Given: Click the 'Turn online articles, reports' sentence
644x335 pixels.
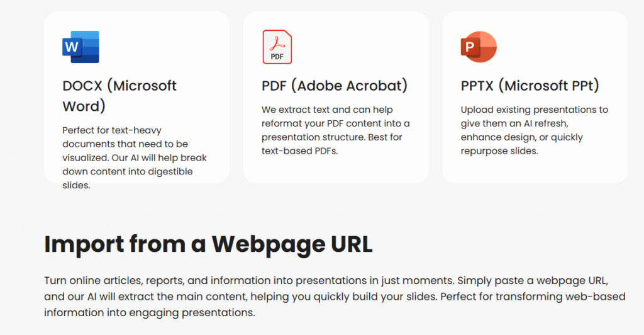Looking at the screenshot, I should (x=245, y=280).
